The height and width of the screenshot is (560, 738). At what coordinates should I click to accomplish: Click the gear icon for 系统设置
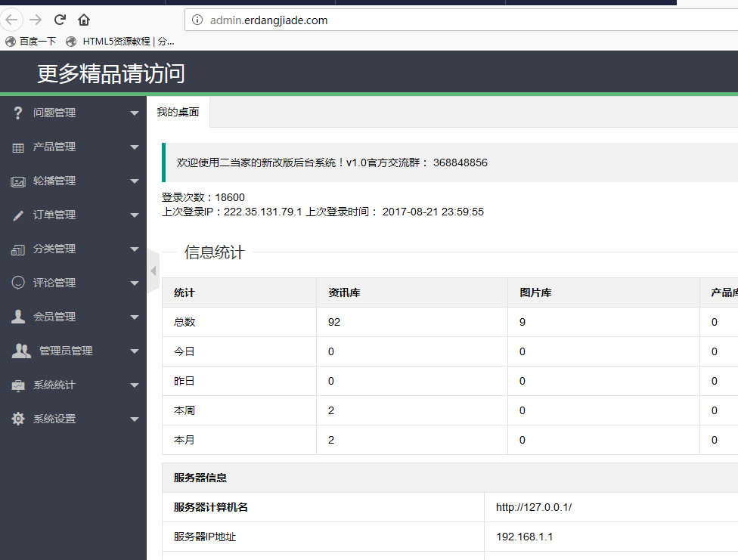[18, 419]
